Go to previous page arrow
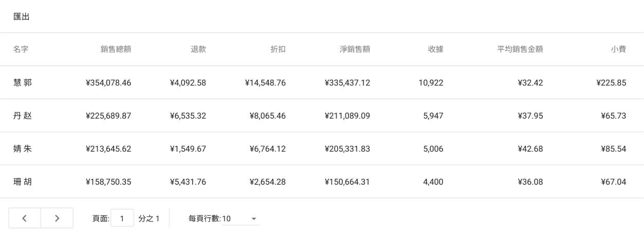Image resolution: width=644 pixels, height=240 pixels. coord(24,218)
